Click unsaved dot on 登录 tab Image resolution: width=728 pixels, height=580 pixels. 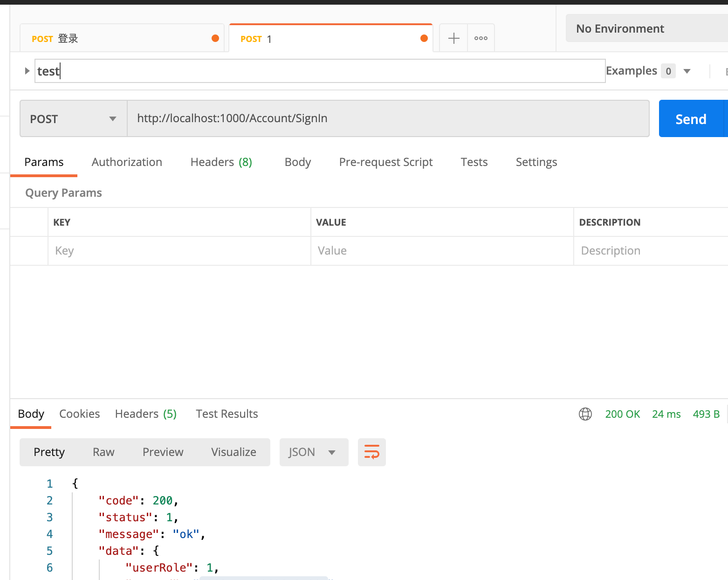coord(215,38)
